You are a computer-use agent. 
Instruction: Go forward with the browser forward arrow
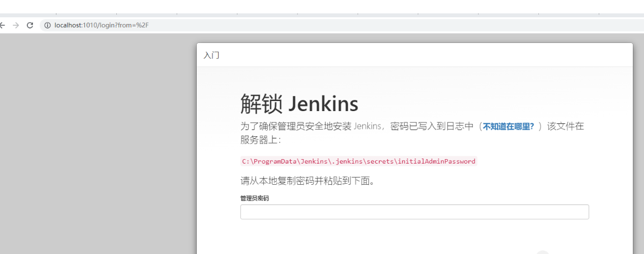point(16,26)
